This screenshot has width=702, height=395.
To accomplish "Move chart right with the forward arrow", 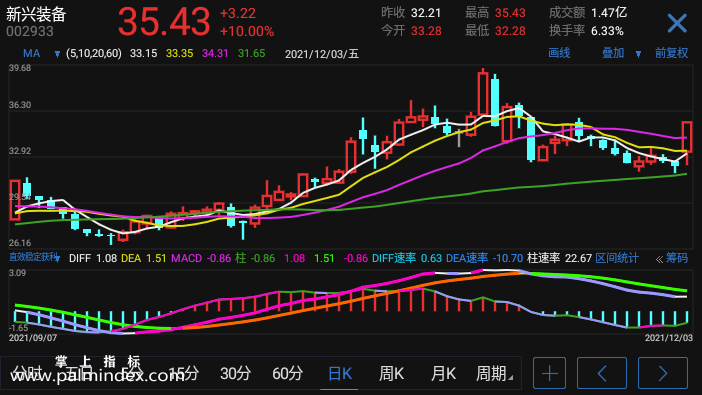I will (663, 373).
